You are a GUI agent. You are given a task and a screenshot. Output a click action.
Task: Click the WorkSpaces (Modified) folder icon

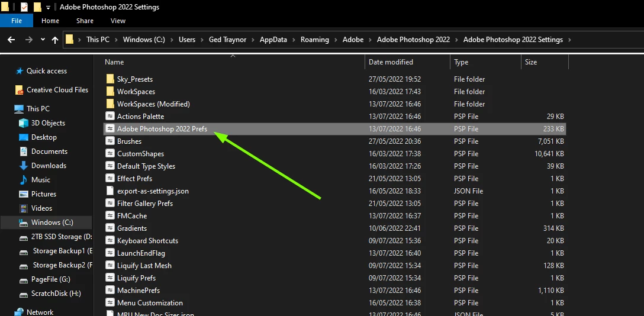(x=110, y=104)
